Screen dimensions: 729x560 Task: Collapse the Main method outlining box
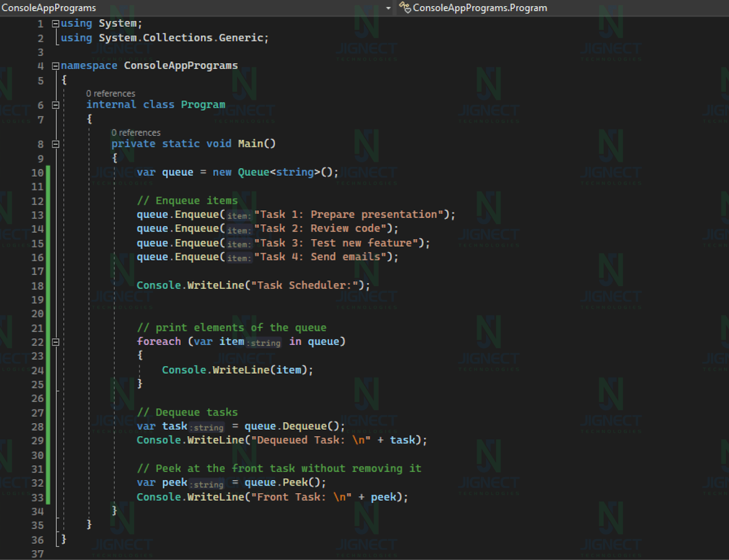click(55, 144)
